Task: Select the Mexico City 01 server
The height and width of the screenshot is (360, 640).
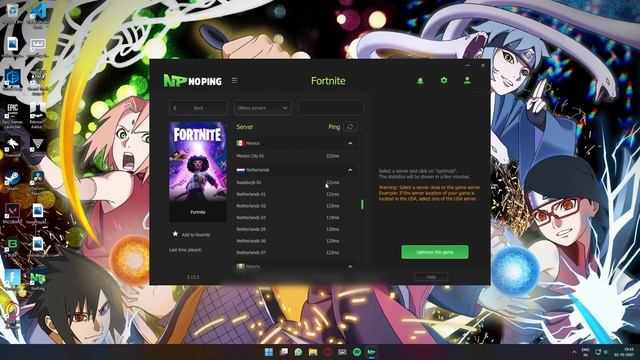Action: tap(296, 156)
